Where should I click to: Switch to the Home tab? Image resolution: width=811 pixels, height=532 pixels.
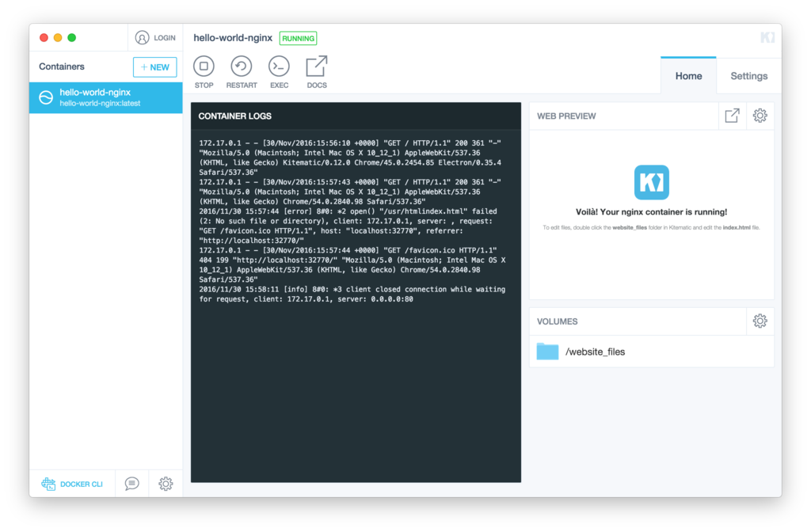[688, 76]
